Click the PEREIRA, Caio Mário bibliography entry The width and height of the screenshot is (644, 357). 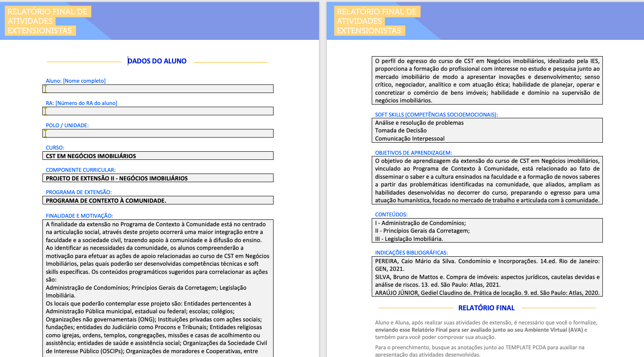(487, 265)
